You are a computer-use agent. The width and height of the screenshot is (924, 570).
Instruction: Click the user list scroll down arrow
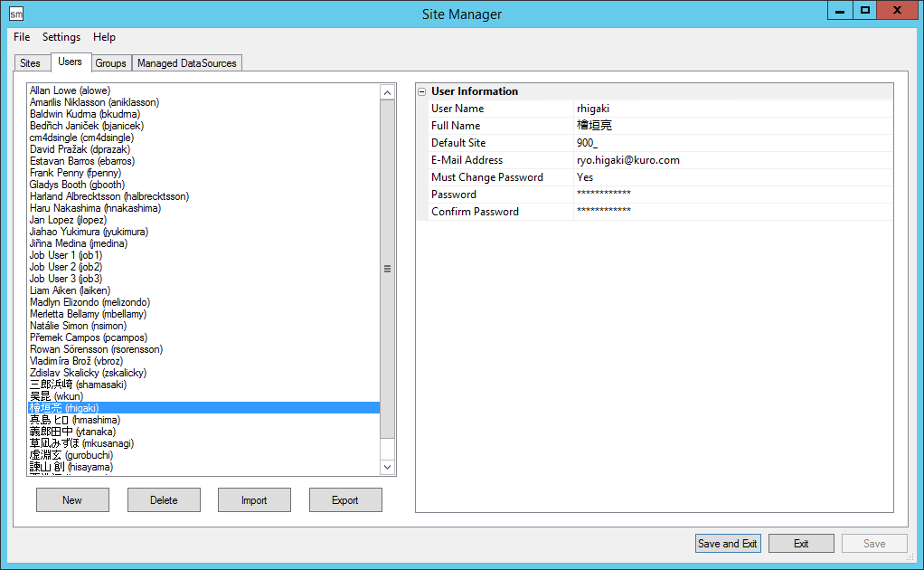[x=387, y=467]
